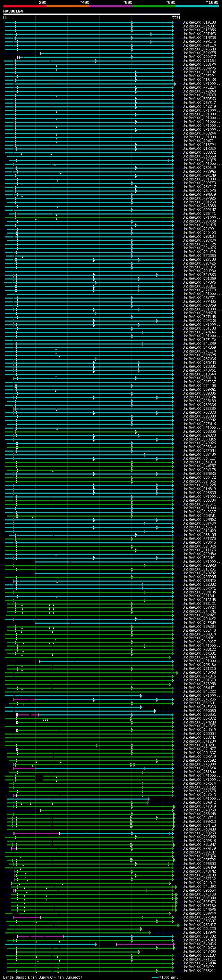Open hit UniRef100_C4YBT9
Viewport: 222px width, 980px height.
(x=199, y=806)
